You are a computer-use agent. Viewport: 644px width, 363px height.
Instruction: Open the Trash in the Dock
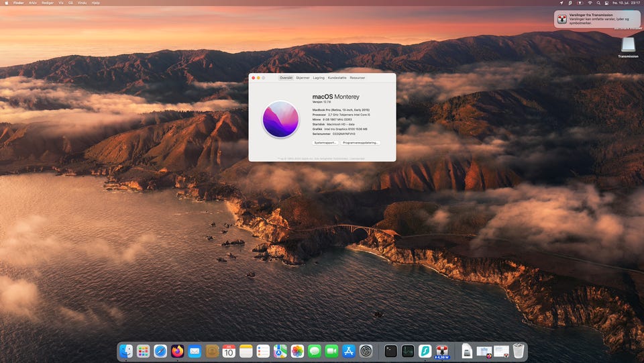click(519, 351)
